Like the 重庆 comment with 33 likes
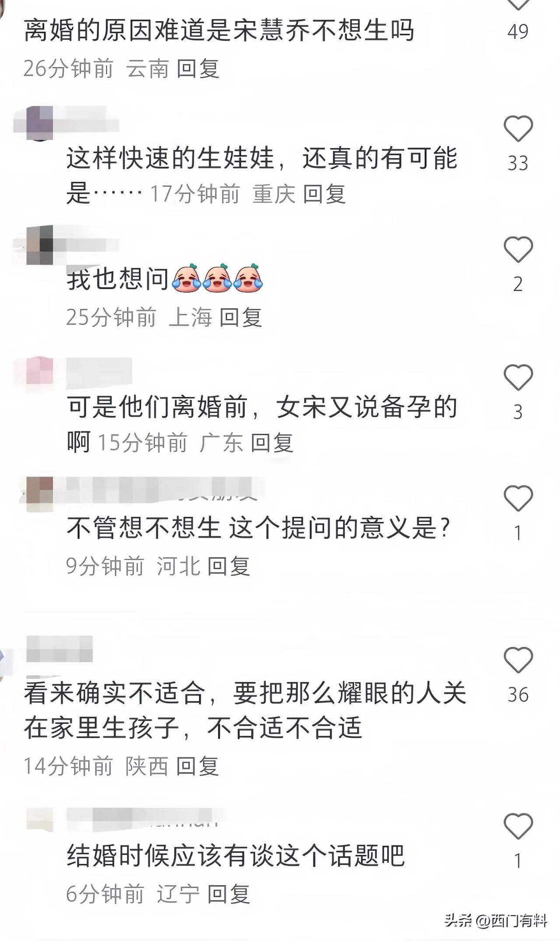Image resolution: width=560 pixels, height=941 pixels. click(x=518, y=129)
